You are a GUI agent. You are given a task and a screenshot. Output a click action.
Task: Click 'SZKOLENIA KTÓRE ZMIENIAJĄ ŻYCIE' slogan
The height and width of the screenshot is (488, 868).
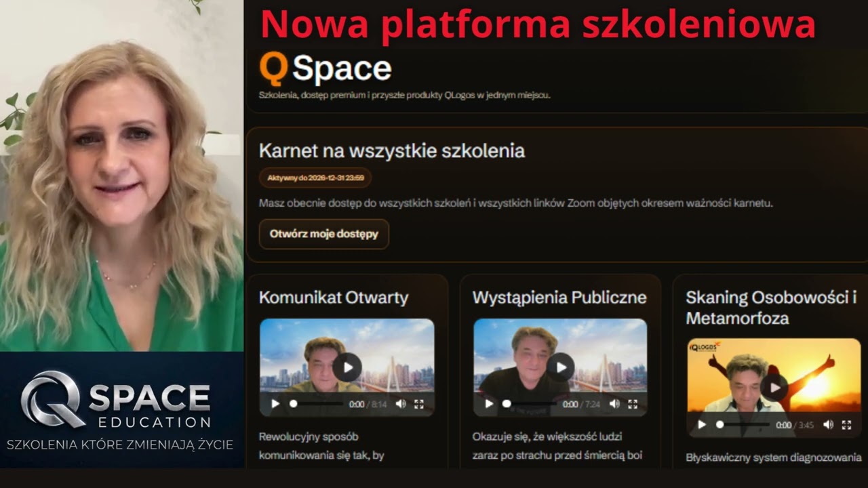[120, 445]
